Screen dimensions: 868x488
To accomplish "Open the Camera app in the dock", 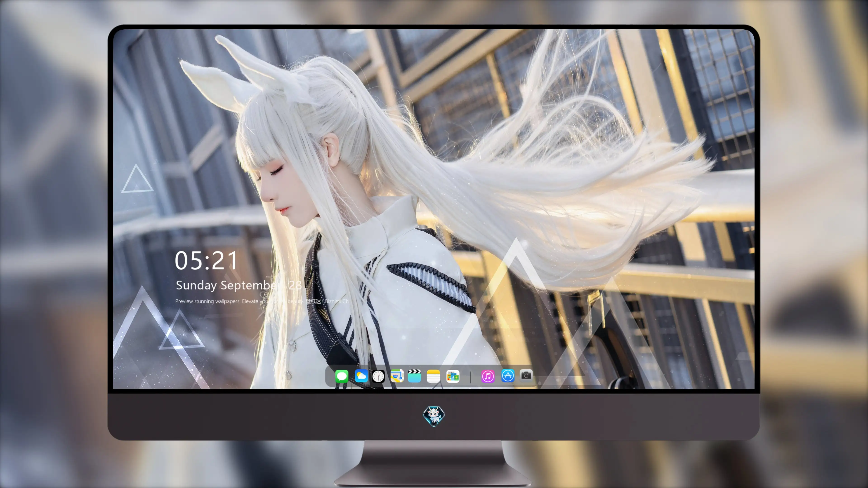I will point(526,375).
